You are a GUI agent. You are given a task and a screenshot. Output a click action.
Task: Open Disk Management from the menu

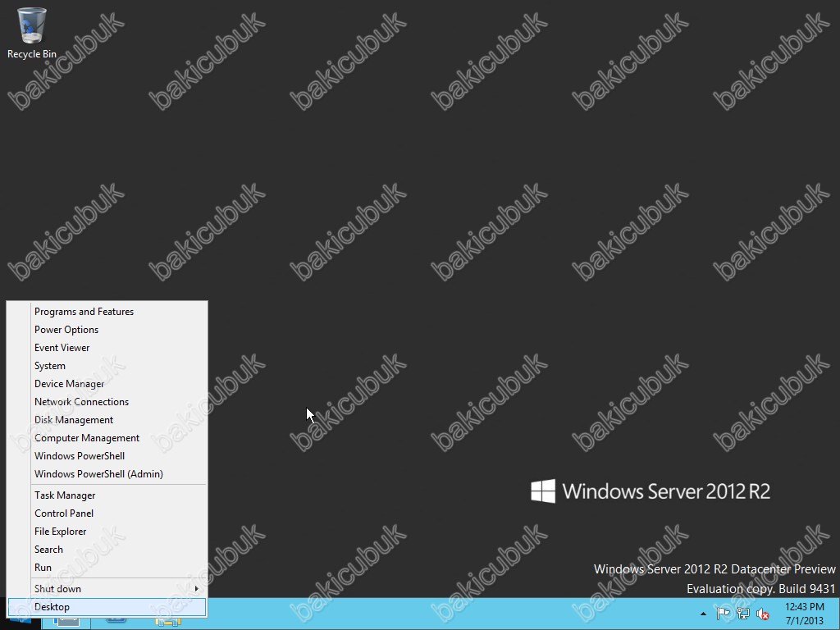[x=107, y=420]
